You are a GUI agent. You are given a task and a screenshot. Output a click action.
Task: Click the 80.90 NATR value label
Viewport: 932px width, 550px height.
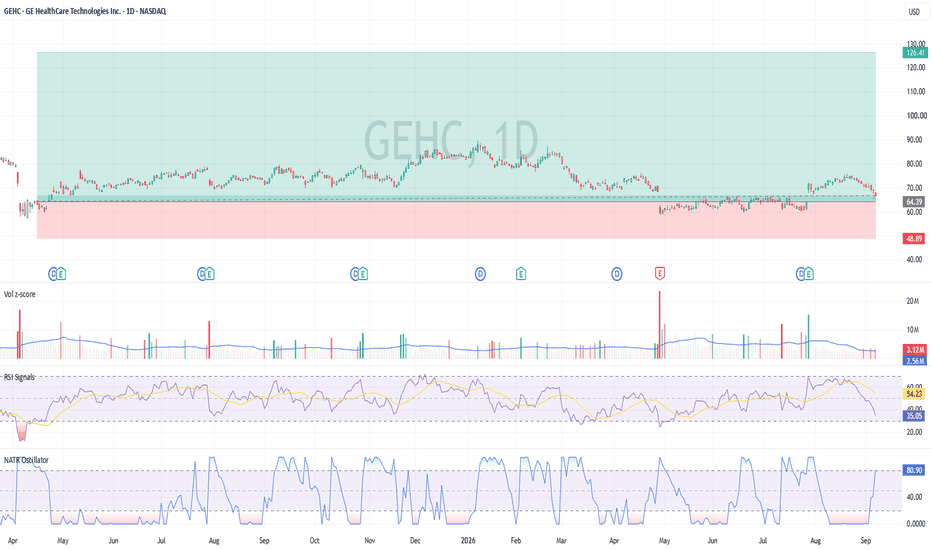(914, 470)
